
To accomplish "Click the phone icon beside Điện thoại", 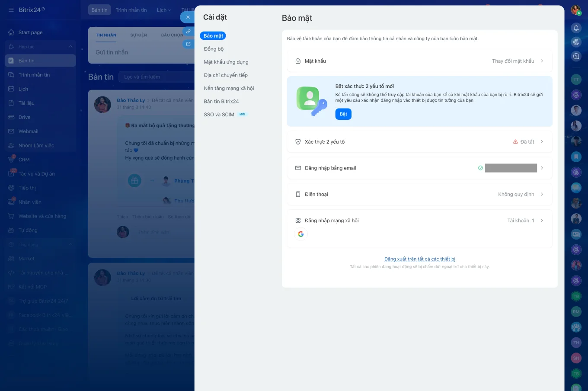I will 298,194.
